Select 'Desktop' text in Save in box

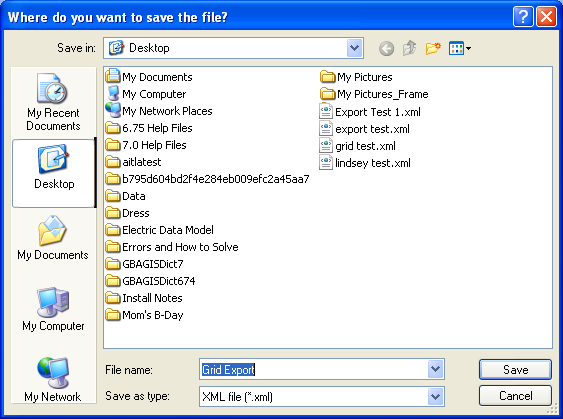pyautogui.click(x=149, y=48)
